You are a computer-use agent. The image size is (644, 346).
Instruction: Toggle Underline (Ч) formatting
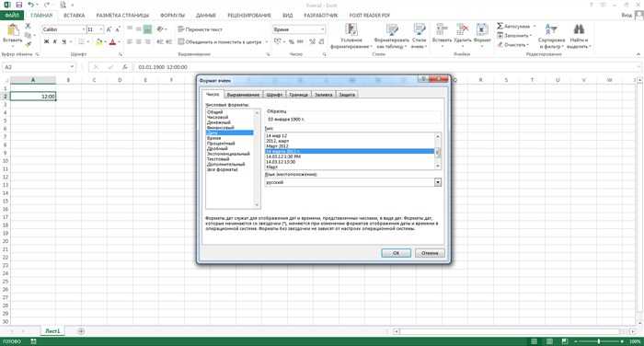pyautogui.click(x=64, y=42)
